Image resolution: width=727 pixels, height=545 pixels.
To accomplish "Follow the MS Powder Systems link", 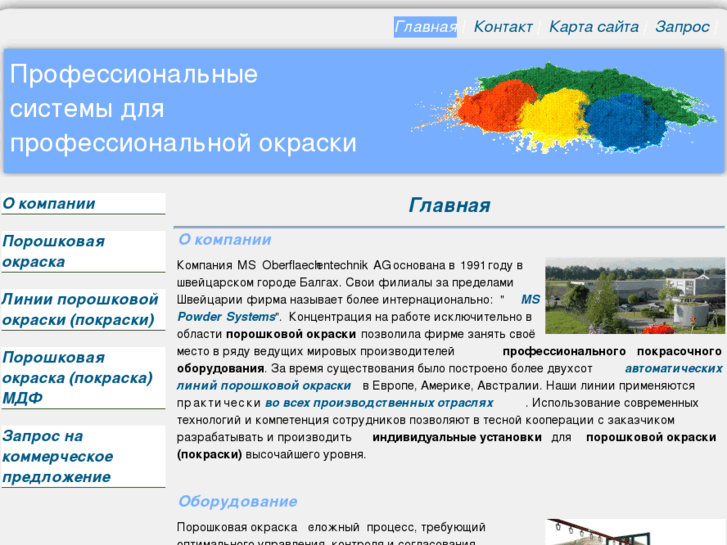I will (227, 317).
